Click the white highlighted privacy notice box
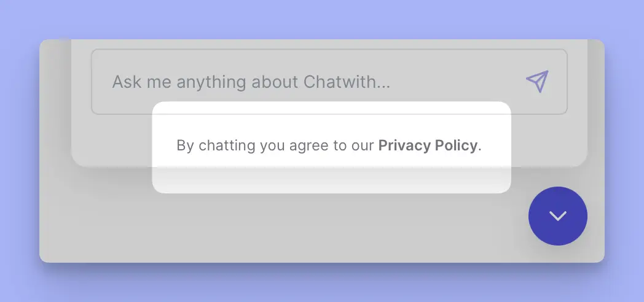644x302 pixels. pyautogui.click(x=331, y=175)
